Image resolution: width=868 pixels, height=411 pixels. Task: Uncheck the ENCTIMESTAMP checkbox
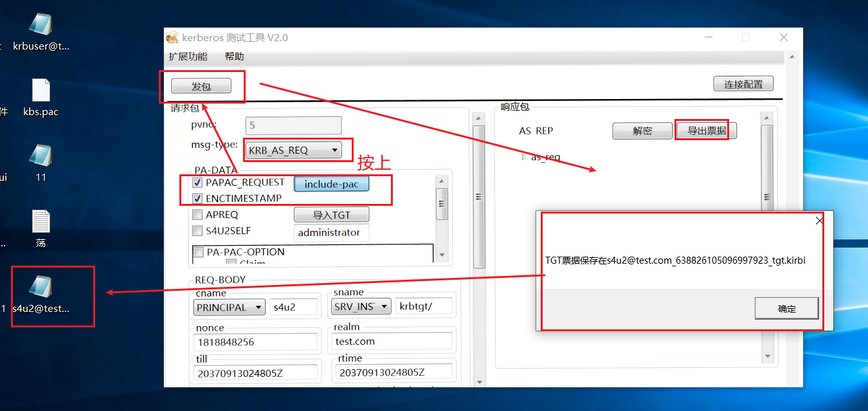[x=198, y=199]
